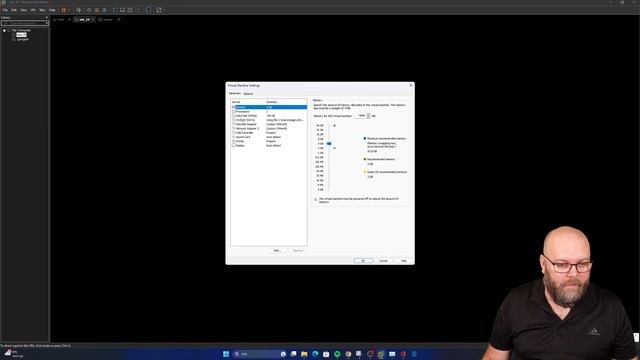Click the Cancel button in settings dialog

point(383,260)
